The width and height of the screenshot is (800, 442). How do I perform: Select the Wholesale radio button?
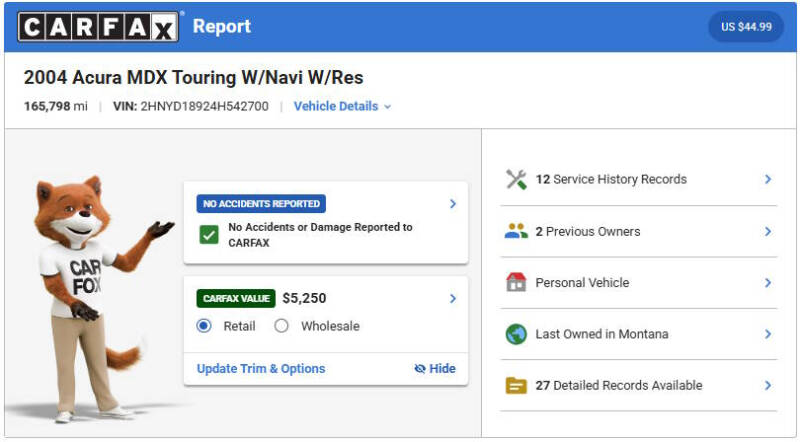tap(281, 326)
